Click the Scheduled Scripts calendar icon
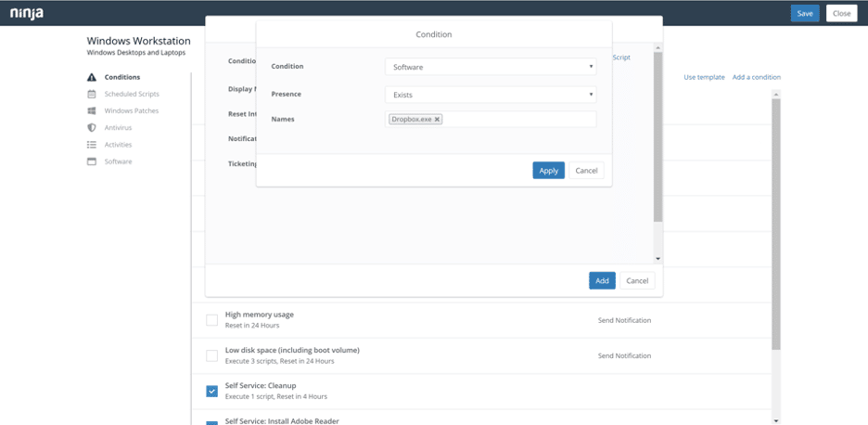Image resolution: width=868 pixels, height=425 pixels. click(x=92, y=95)
